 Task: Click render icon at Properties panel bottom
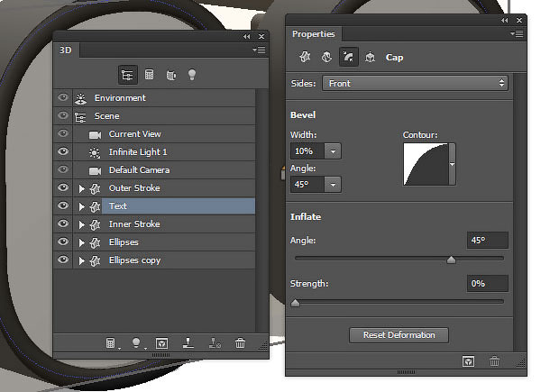pos(468,361)
